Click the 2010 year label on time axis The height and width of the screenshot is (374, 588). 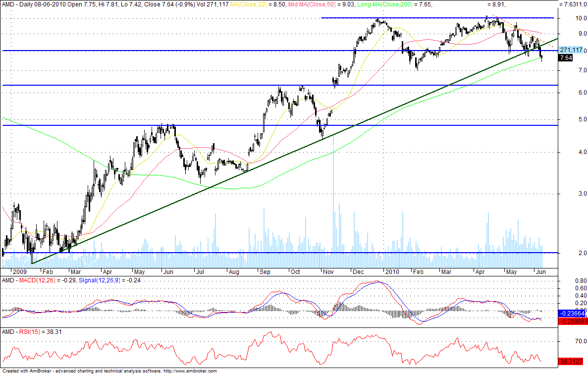click(x=392, y=271)
